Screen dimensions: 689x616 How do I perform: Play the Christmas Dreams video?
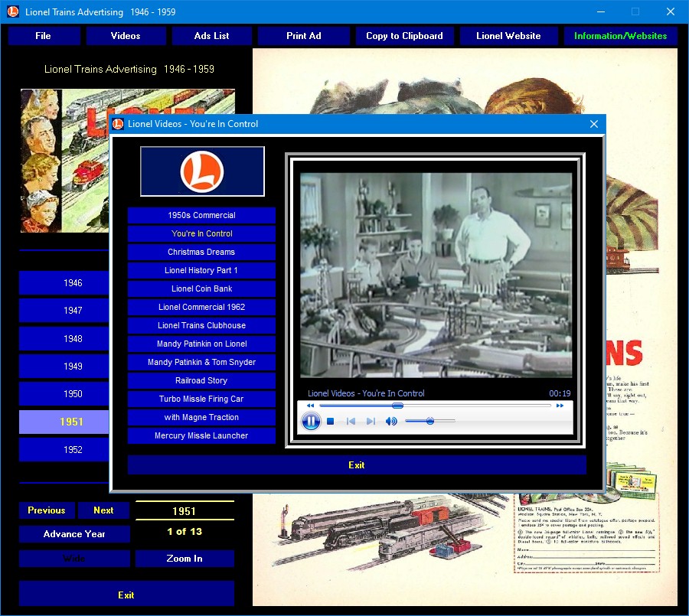pos(201,253)
